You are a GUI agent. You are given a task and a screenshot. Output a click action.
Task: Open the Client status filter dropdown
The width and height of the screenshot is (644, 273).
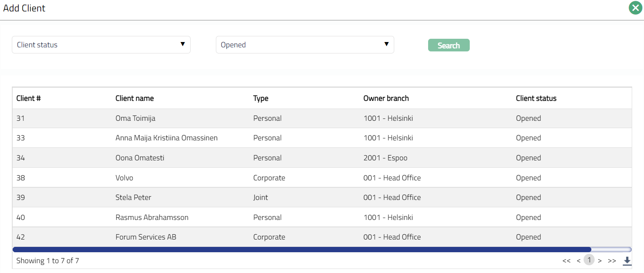point(101,45)
